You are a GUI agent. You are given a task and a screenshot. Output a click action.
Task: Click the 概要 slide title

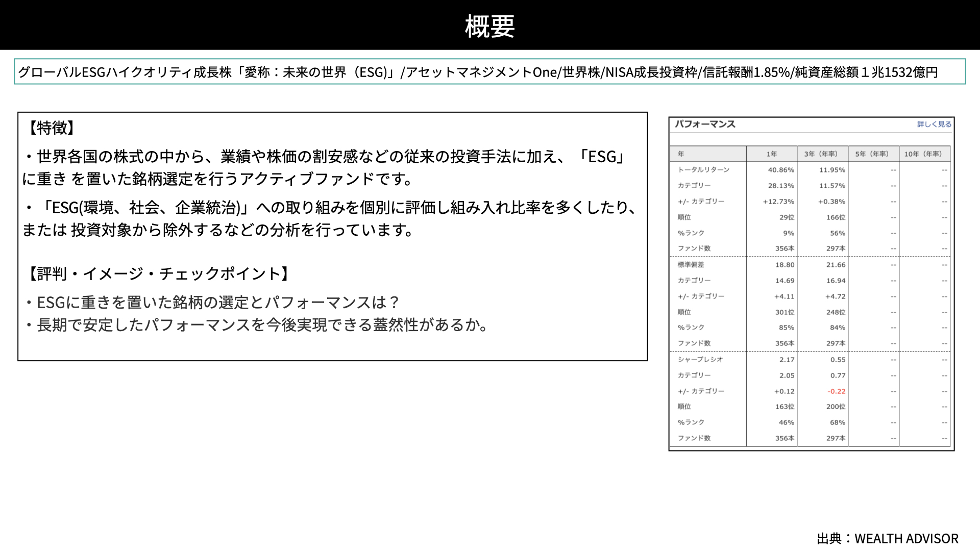489,26
